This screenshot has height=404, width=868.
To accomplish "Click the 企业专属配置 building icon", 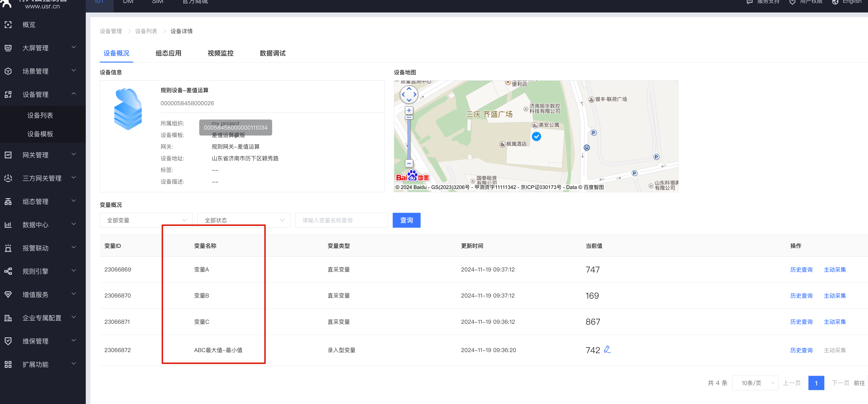I will pos(8,318).
